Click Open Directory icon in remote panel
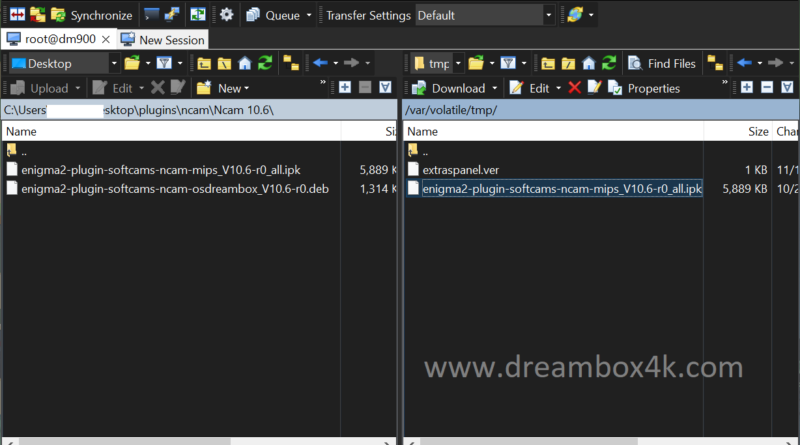 [476, 63]
